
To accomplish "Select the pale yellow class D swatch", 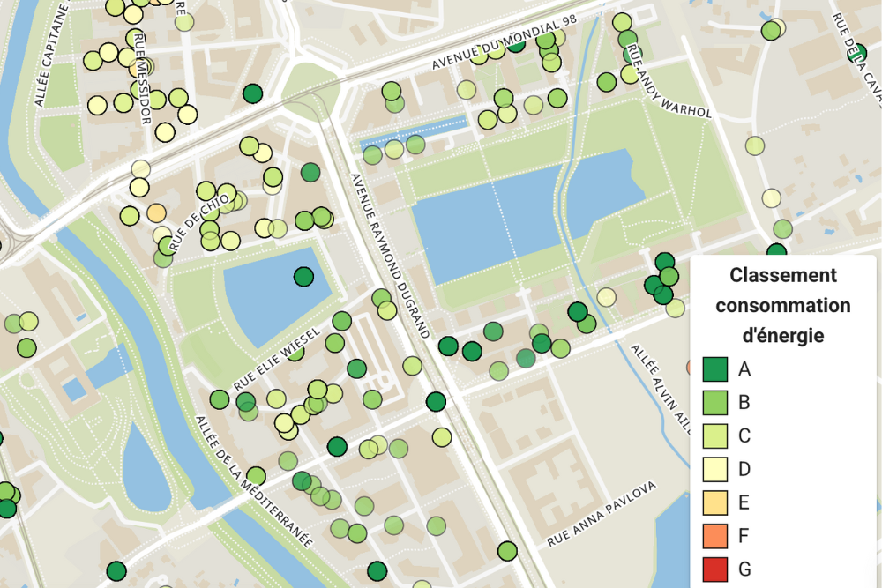I will [715, 469].
